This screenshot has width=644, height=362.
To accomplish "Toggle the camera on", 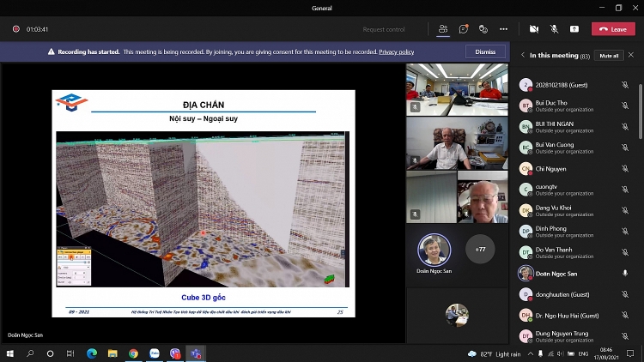I will point(534,29).
